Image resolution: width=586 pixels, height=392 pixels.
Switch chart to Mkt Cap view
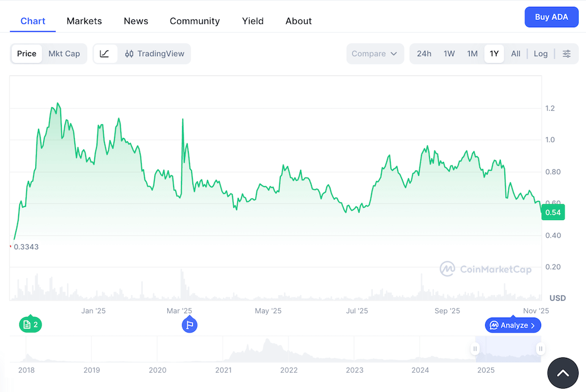64,53
